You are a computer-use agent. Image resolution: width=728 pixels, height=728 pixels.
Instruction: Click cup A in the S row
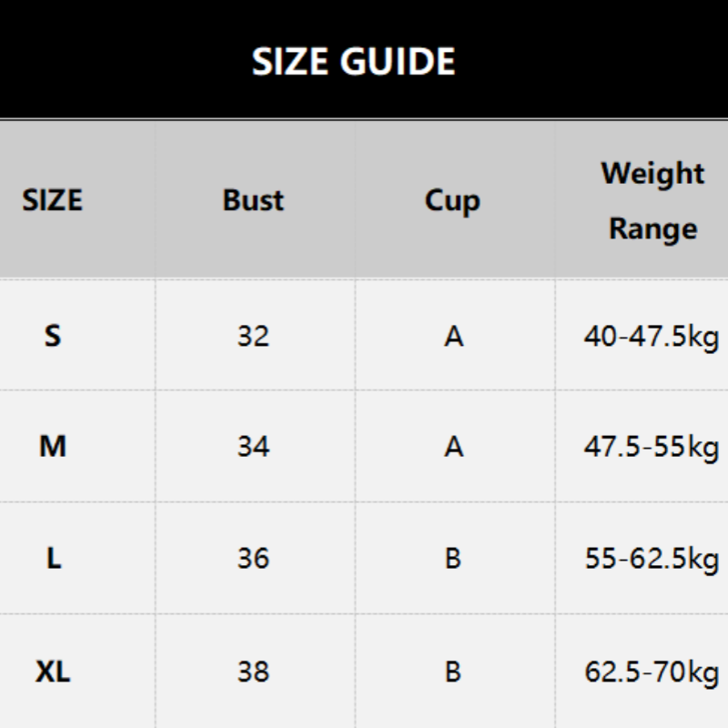[453, 336]
